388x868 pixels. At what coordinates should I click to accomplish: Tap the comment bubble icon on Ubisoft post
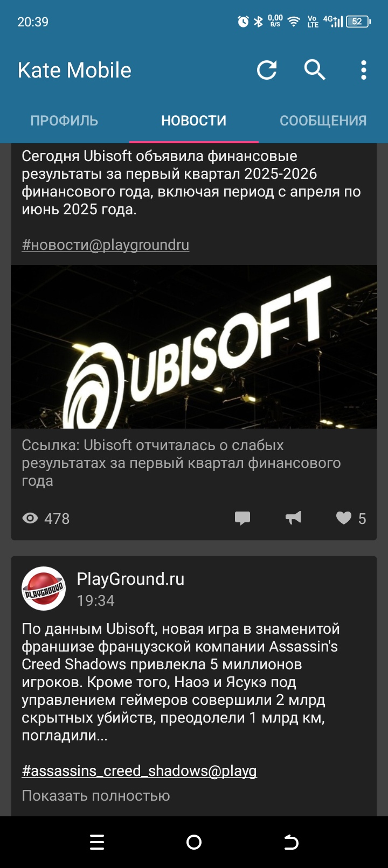tap(242, 518)
